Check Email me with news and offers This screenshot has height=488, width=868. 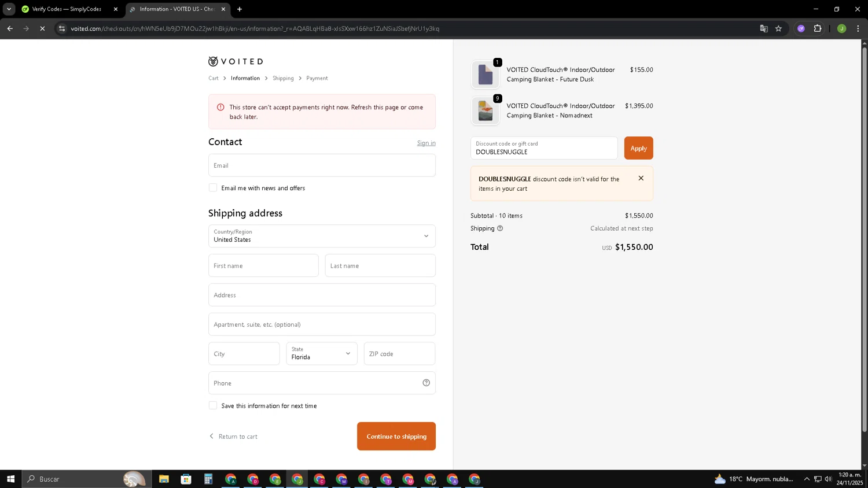[213, 188]
